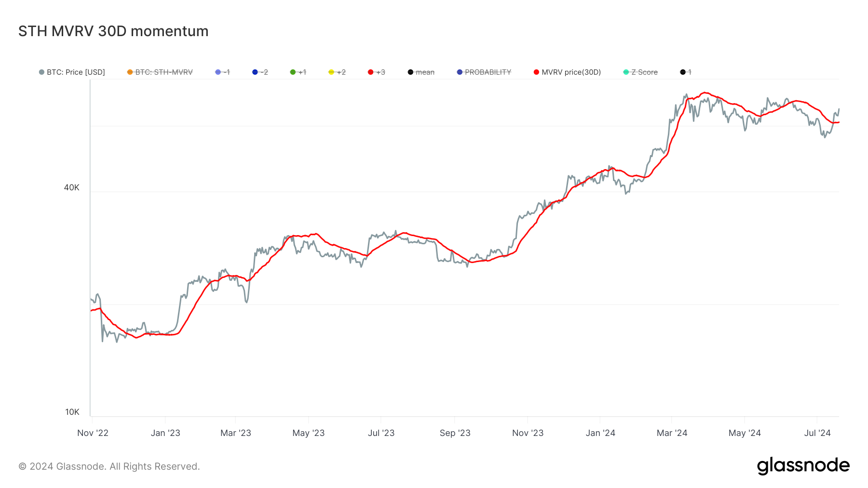The height and width of the screenshot is (488, 868).
Task: Click the 40K y-axis label
Action: (71, 187)
